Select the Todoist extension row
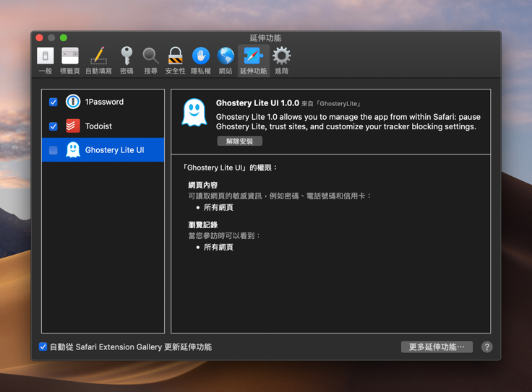Image resolution: width=532 pixels, height=392 pixels. pos(103,126)
